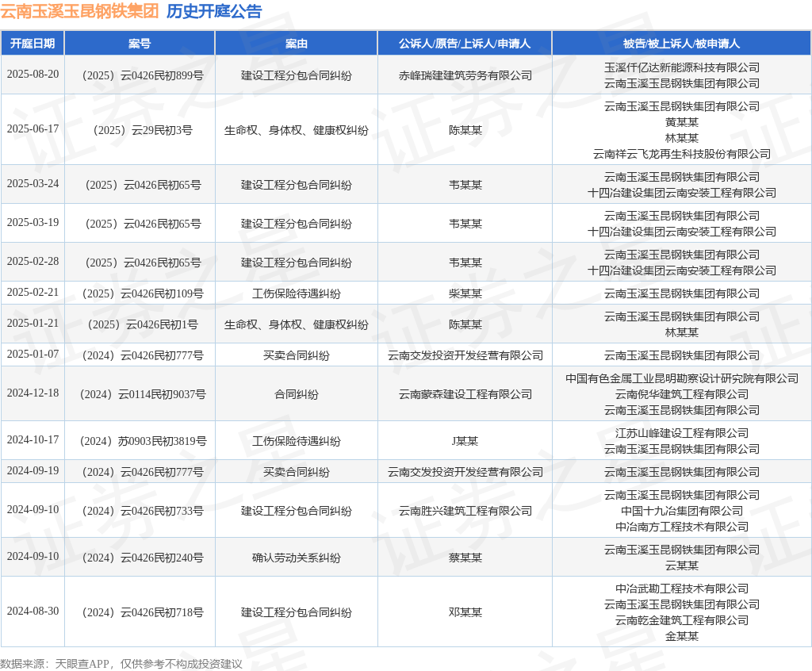
Task: Click plaintiff 云南交发投资开发经营有限公司 in 2024-09-19 row
Action: tap(465, 472)
